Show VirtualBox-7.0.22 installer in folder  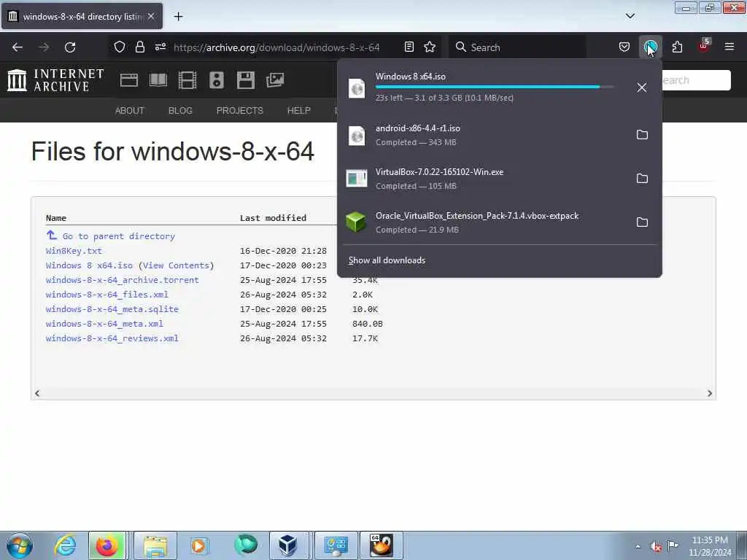click(642, 179)
